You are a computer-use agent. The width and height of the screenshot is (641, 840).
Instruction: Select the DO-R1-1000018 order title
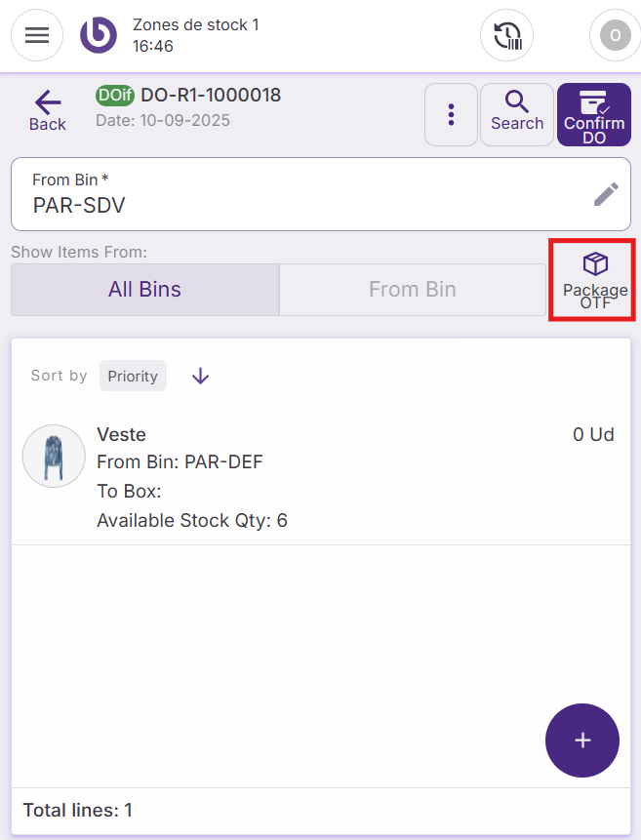coord(211,96)
